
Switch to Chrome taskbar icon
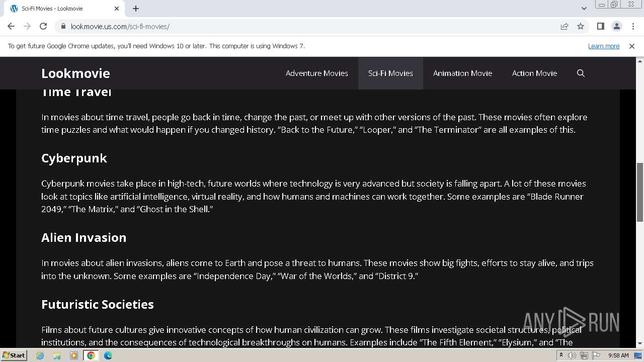[91, 355]
